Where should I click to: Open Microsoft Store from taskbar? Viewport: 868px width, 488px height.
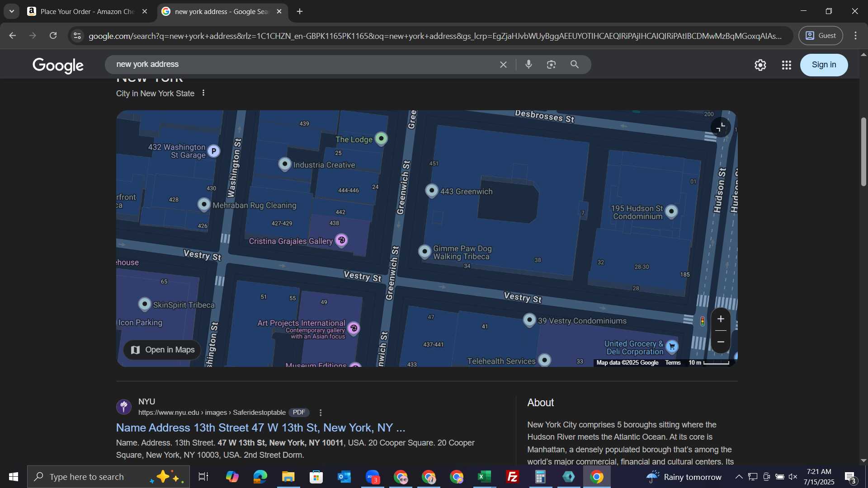(316, 477)
